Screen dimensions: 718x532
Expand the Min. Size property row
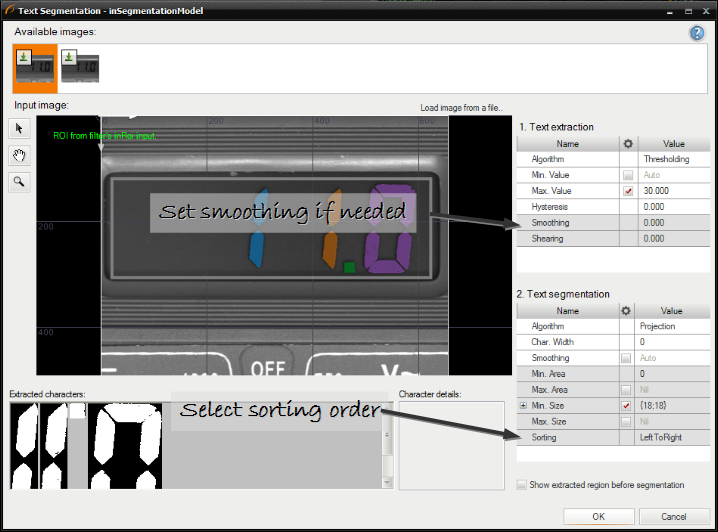[522, 406]
